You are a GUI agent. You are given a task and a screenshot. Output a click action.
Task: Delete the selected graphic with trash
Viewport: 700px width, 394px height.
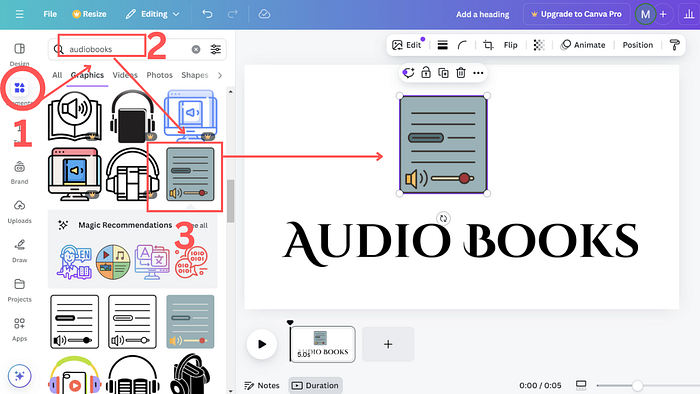coord(461,73)
